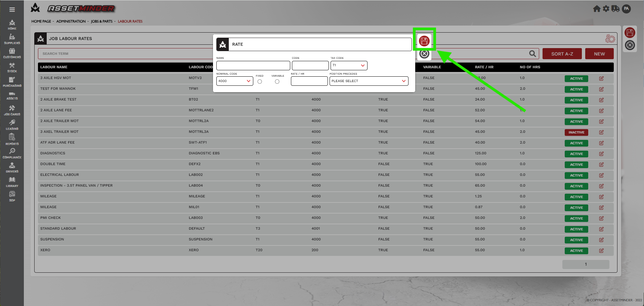Click Jobs & Parts breadcrumb
The width and height of the screenshot is (644, 306).
[102, 21]
